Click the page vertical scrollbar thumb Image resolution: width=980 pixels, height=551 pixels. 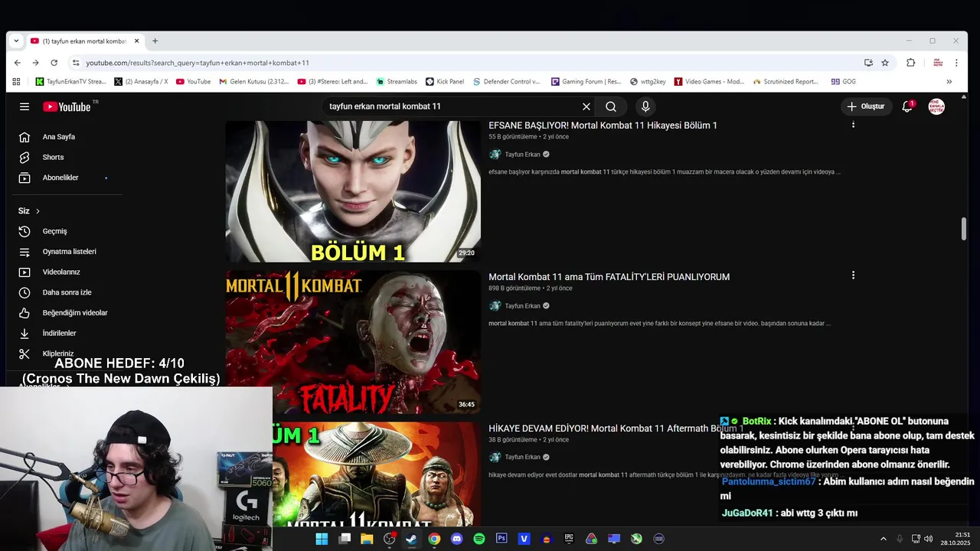point(964,229)
